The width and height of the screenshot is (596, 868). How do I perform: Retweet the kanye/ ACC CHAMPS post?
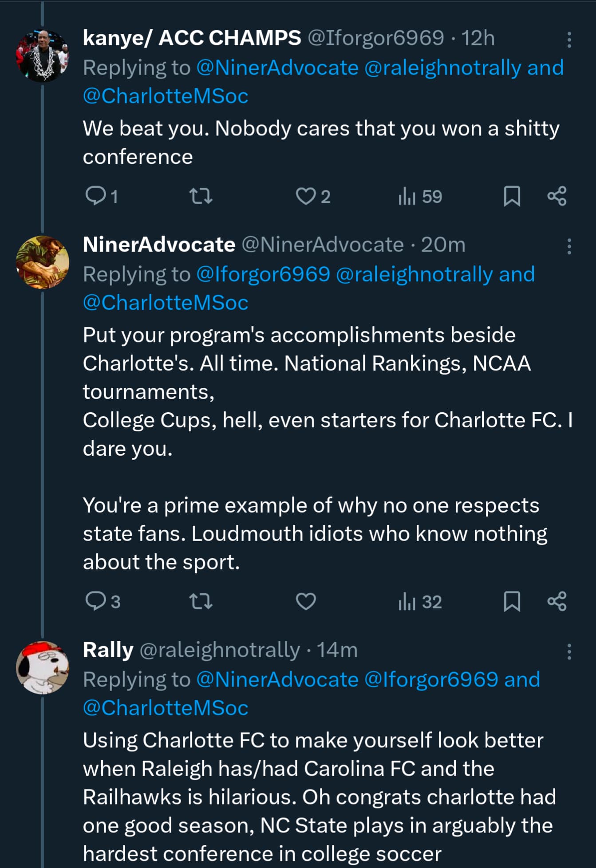tap(201, 196)
